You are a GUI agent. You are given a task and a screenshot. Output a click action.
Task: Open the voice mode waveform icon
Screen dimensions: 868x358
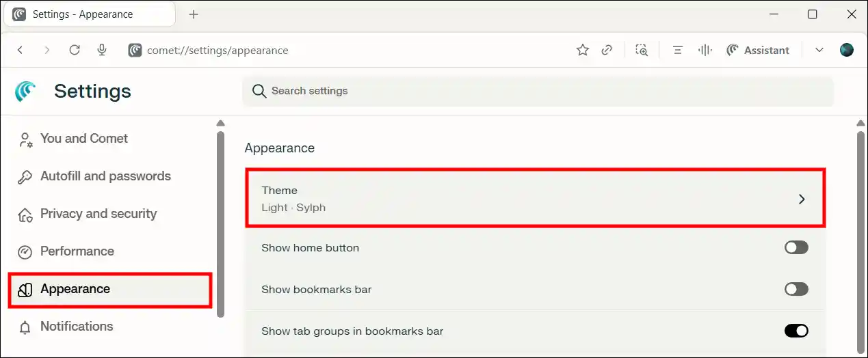(705, 50)
